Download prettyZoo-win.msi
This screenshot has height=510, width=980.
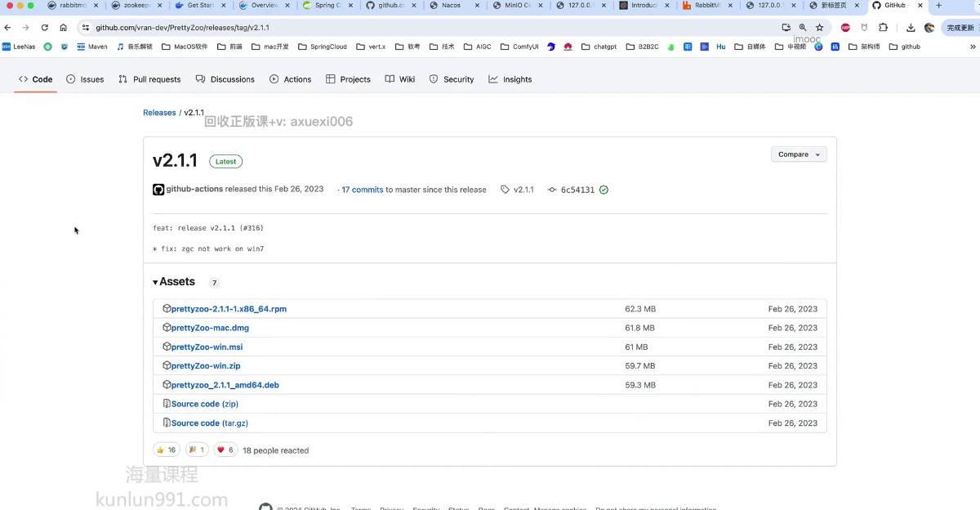click(x=207, y=347)
